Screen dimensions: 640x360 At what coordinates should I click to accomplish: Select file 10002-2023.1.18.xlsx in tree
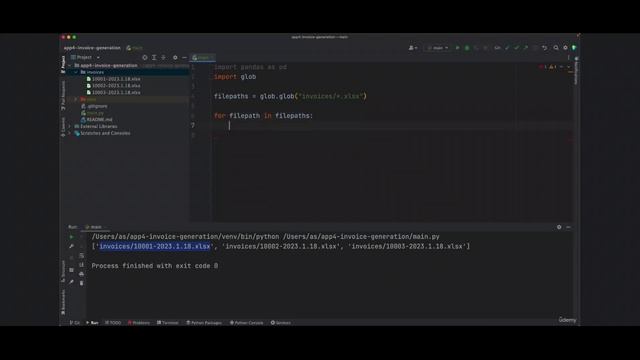[x=113, y=86]
